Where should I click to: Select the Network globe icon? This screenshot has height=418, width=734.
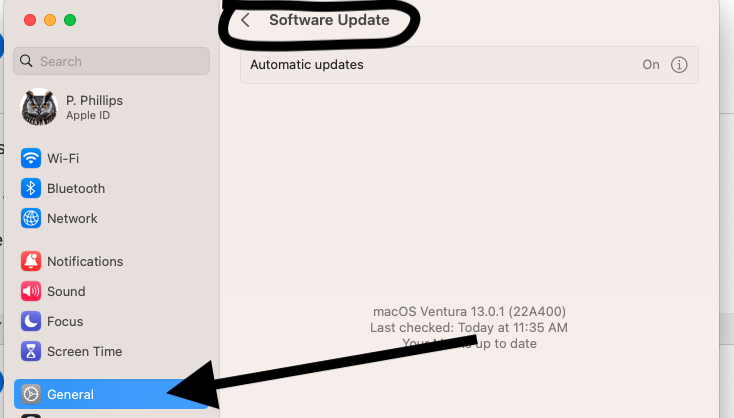[31, 218]
